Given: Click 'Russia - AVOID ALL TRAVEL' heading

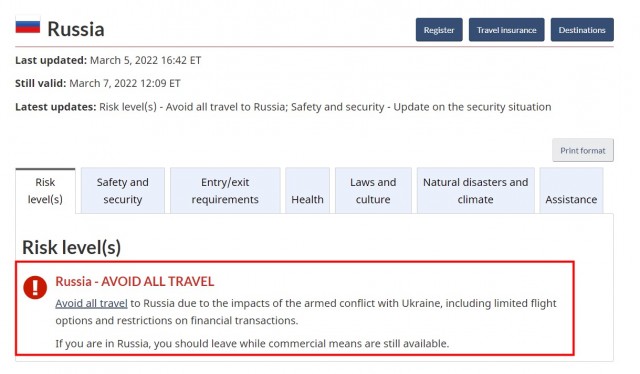Looking at the screenshot, I should pos(135,281).
